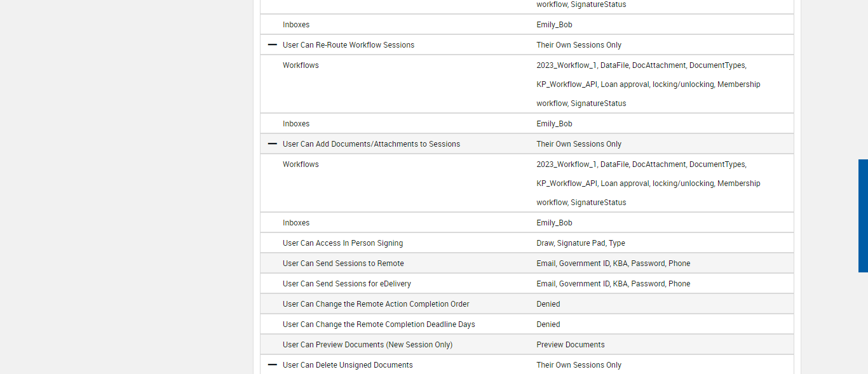Select Workflows label under Re-Route Workflow Sessions
Screen dimensions: 868x374
point(301,65)
